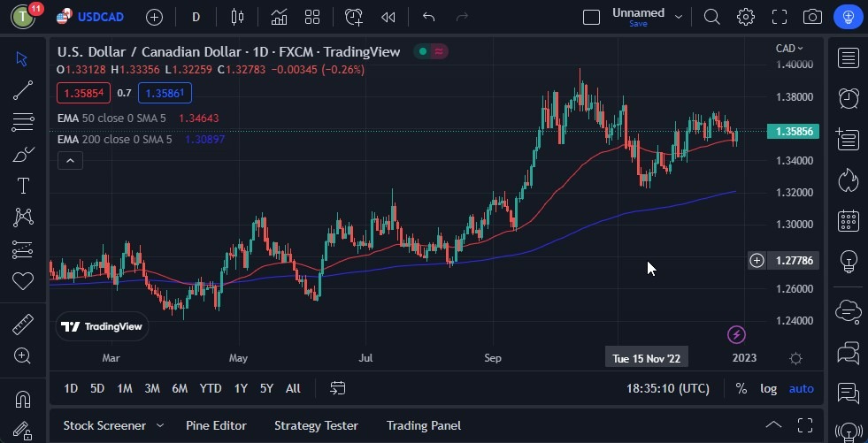The height and width of the screenshot is (443, 868).
Task: Open quick search magnifier
Action: coord(712,17)
